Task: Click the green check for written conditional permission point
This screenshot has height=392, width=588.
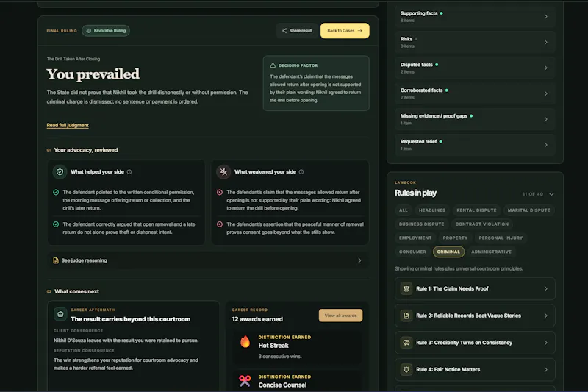Action: tap(56, 192)
